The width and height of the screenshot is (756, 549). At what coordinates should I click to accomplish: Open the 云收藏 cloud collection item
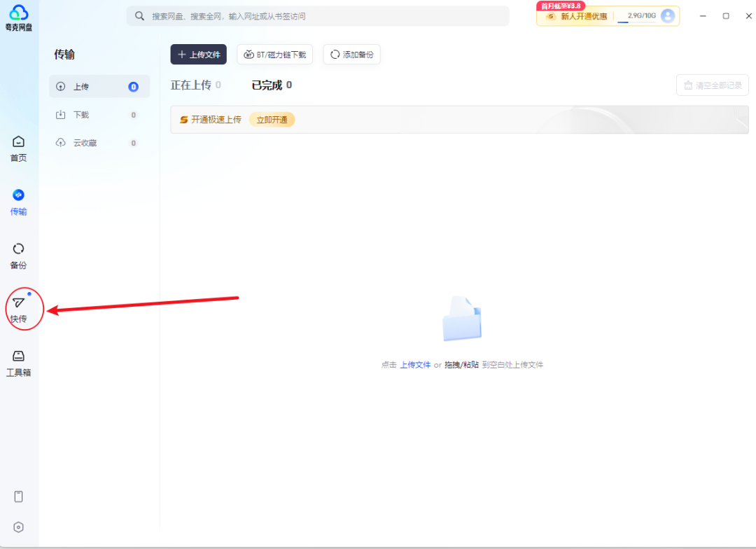coord(99,143)
